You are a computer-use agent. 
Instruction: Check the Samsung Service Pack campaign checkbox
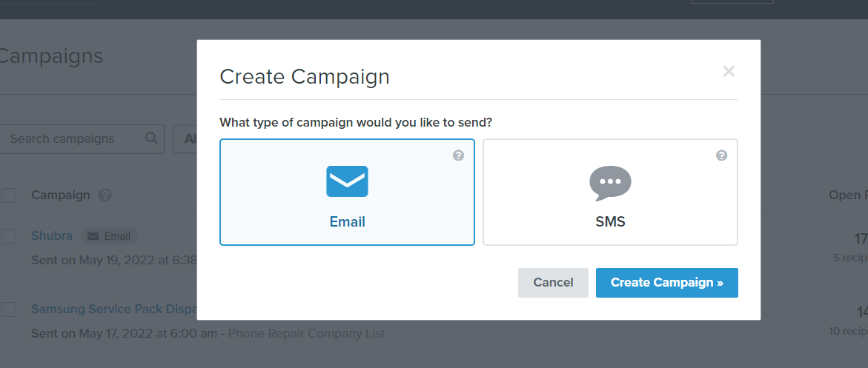click(9, 310)
